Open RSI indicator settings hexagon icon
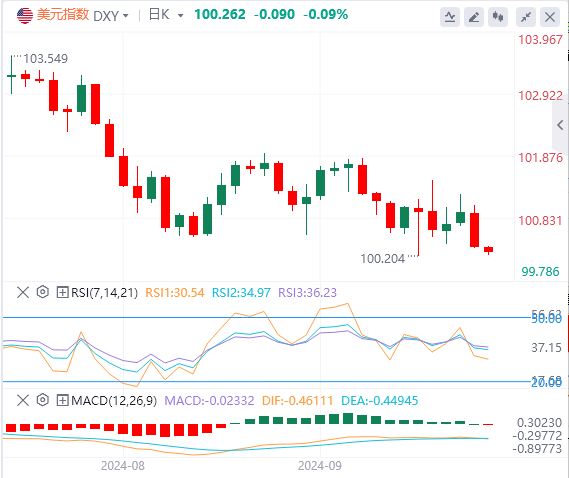The height and width of the screenshot is (478, 569). [42, 292]
